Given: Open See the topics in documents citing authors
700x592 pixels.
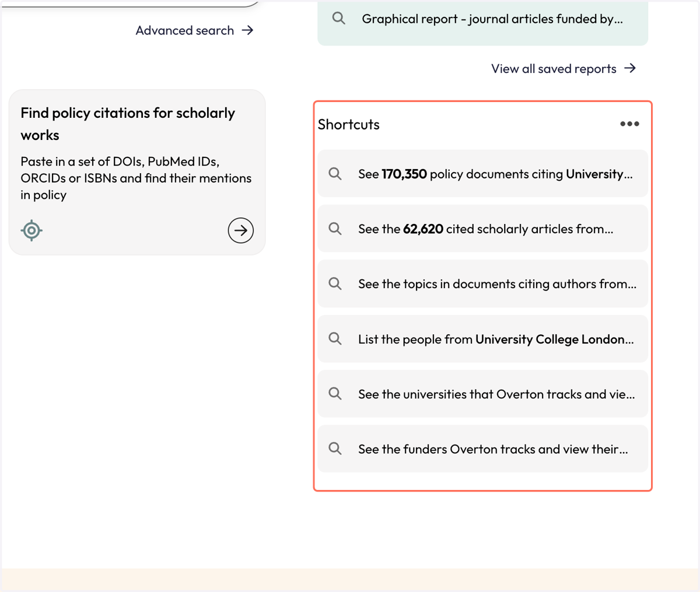Looking at the screenshot, I should [x=483, y=283].
